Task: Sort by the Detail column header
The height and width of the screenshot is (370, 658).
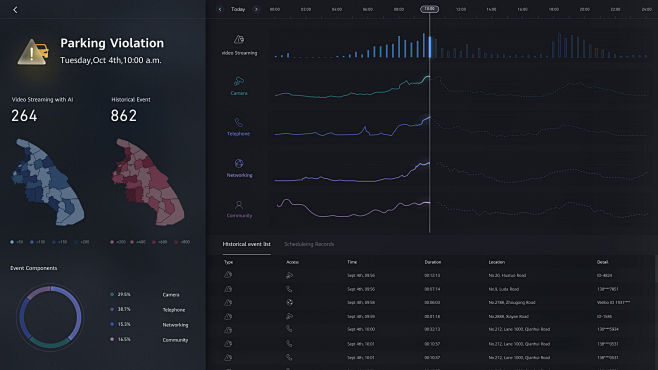Action: pyautogui.click(x=602, y=262)
